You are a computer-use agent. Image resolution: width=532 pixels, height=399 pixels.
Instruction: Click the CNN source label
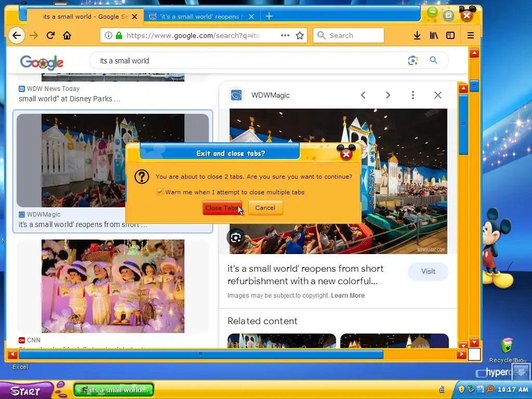[x=34, y=340]
